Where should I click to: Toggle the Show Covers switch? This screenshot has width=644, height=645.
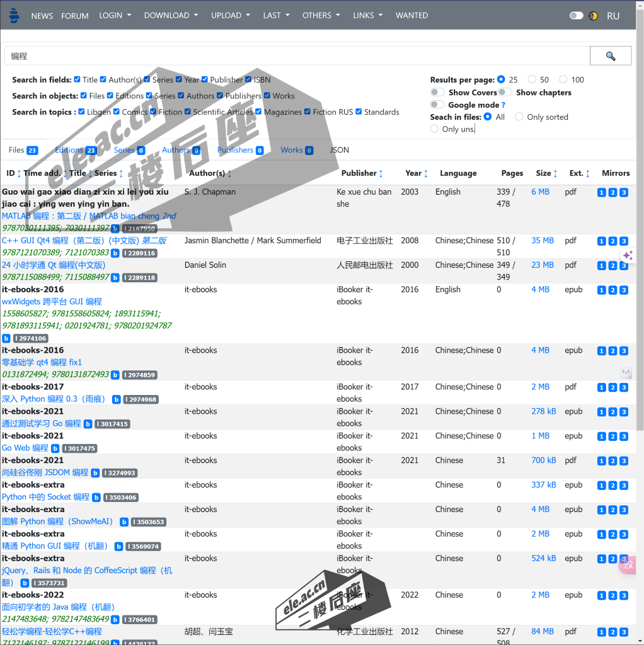[x=437, y=93]
